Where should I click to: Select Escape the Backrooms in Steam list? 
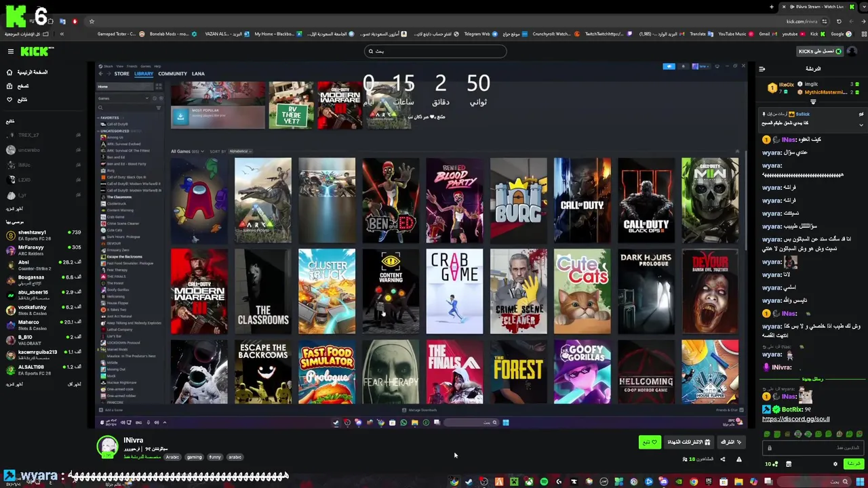pos(125,257)
